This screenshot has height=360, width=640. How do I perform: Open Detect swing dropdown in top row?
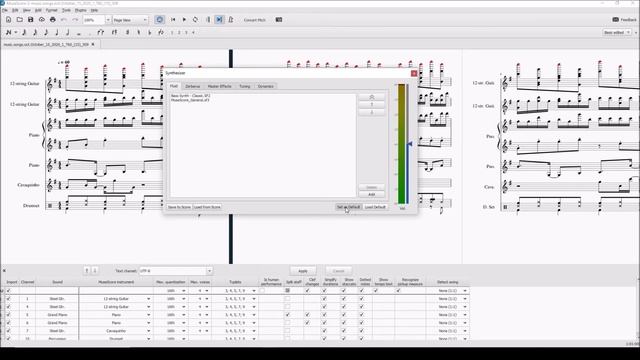tap(465, 291)
